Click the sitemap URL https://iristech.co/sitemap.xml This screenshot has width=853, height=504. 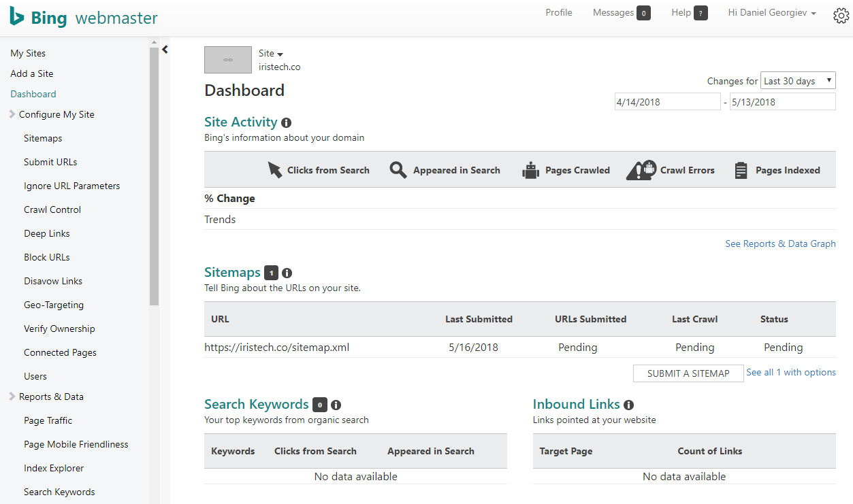coord(277,348)
